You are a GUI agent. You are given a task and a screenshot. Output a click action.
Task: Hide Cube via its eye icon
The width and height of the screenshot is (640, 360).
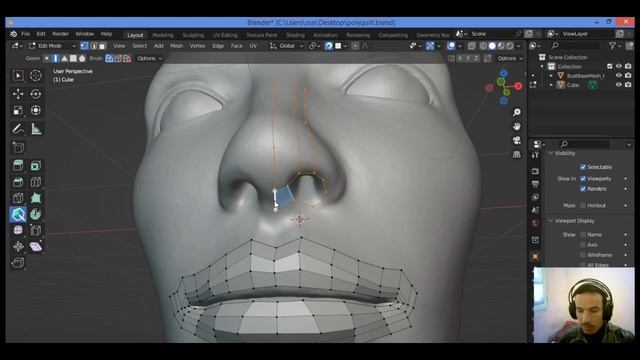coord(619,85)
